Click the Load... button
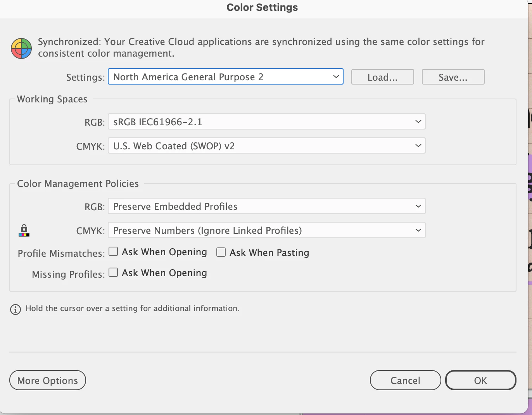This screenshot has width=532, height=415. tap(383, 77)
